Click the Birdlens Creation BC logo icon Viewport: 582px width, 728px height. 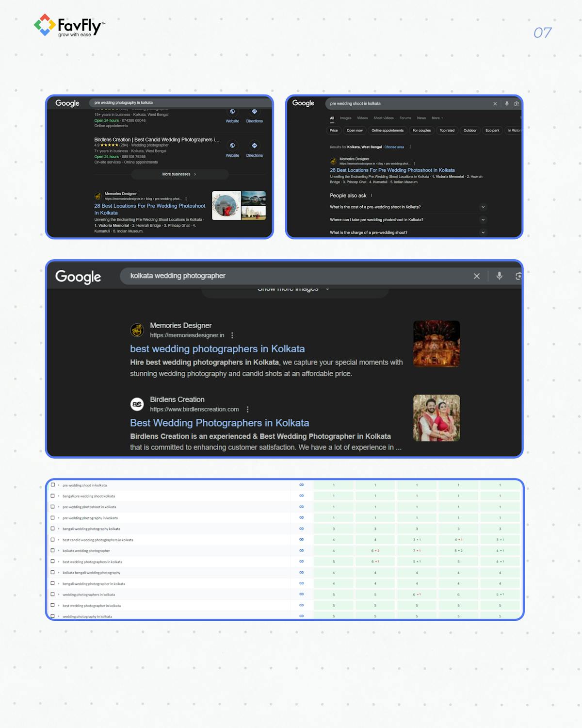click(x=137, y=404)
